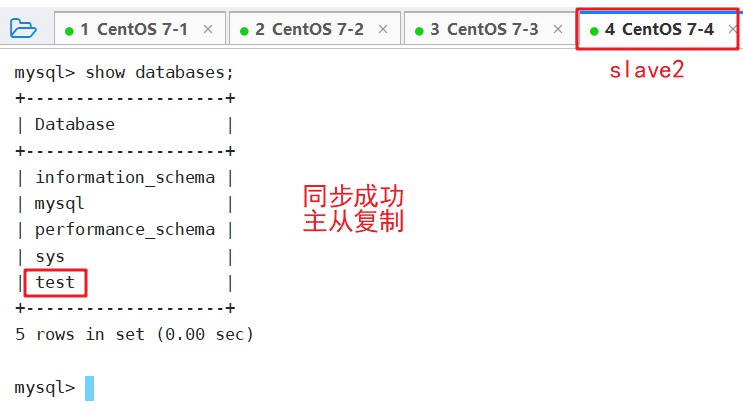Close the CentOS 7-4 session tab

tap(733, 29)
